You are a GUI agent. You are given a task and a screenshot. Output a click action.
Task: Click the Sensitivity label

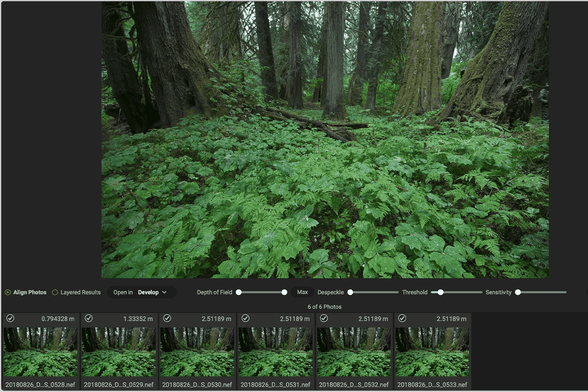pyautogui.click(x=499, y=292)
